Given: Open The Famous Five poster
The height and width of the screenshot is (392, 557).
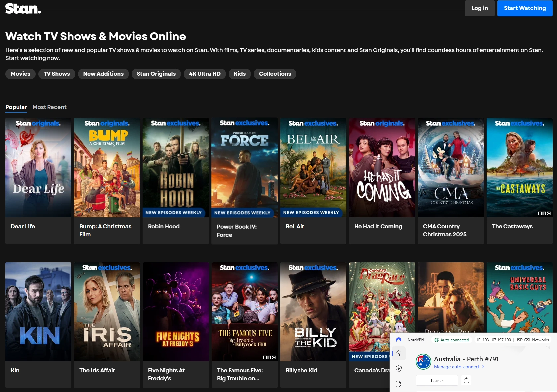Looking at the screenshot, I should 244,312.
